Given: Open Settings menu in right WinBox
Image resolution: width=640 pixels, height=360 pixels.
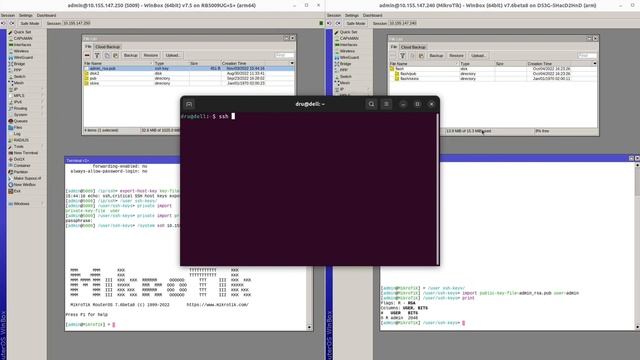Looking at the screenshot, I should click(352, 15).
